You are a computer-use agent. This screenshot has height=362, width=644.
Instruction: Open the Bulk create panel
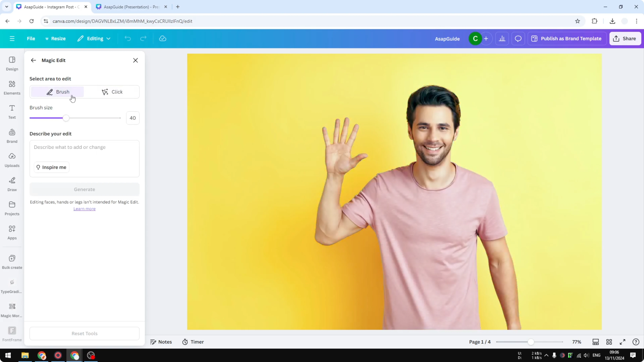[x=12, y=262]
